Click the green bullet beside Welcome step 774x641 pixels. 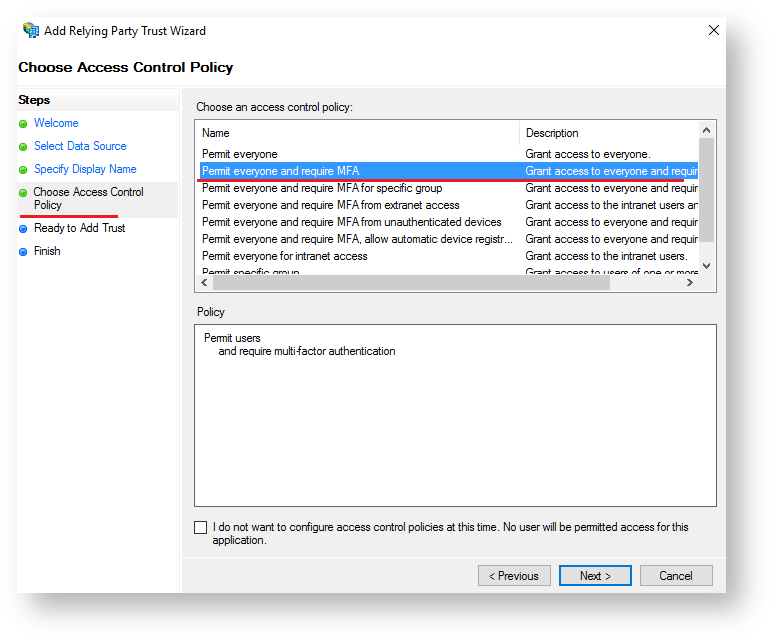pos(23,124)
